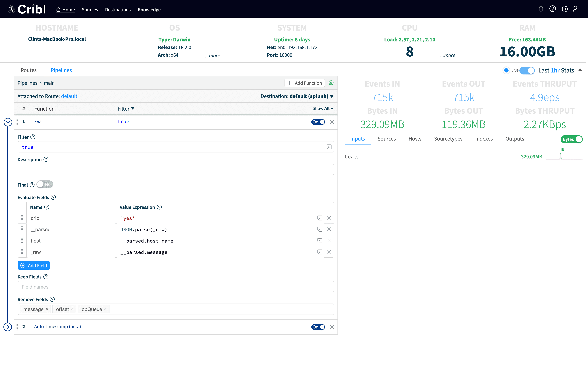Screen dimensions: 588x367
Task: Click the Add Function button
Action: [305, 83]
